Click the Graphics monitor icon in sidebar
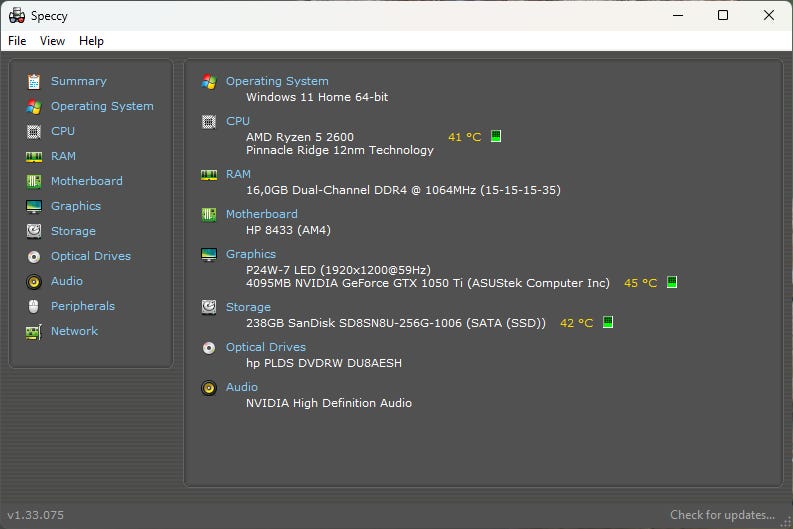 (34, 206)
